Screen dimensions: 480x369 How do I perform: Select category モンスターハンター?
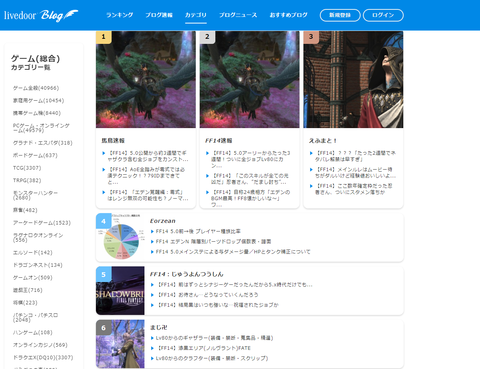[x=35, y=195]
